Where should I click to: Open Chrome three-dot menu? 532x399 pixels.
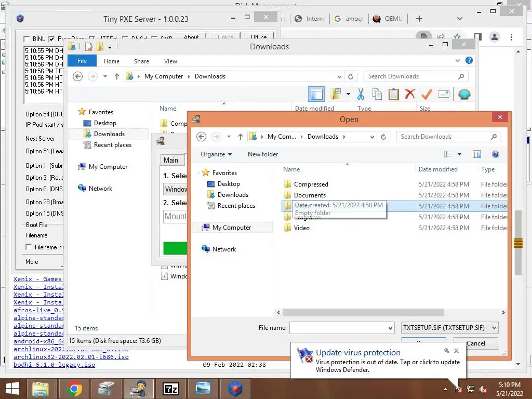pyautogui.click(x=511, y=37)
